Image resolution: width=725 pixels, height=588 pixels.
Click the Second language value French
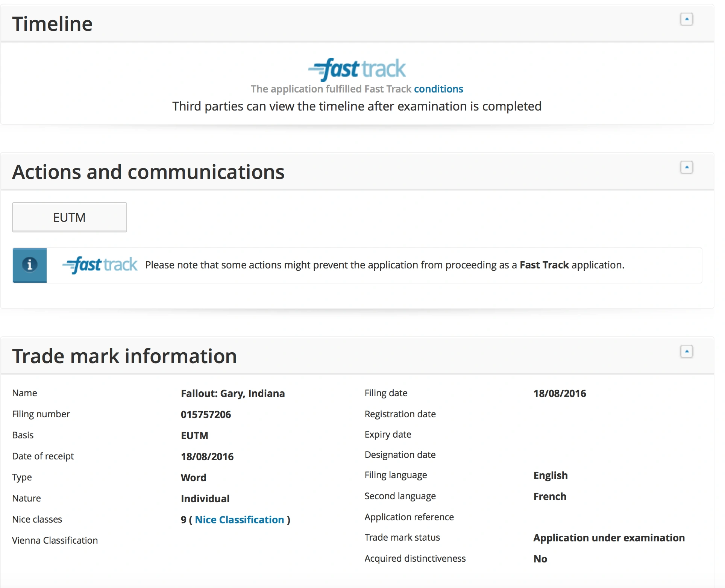pyautogui.click(x=550, y=496)
